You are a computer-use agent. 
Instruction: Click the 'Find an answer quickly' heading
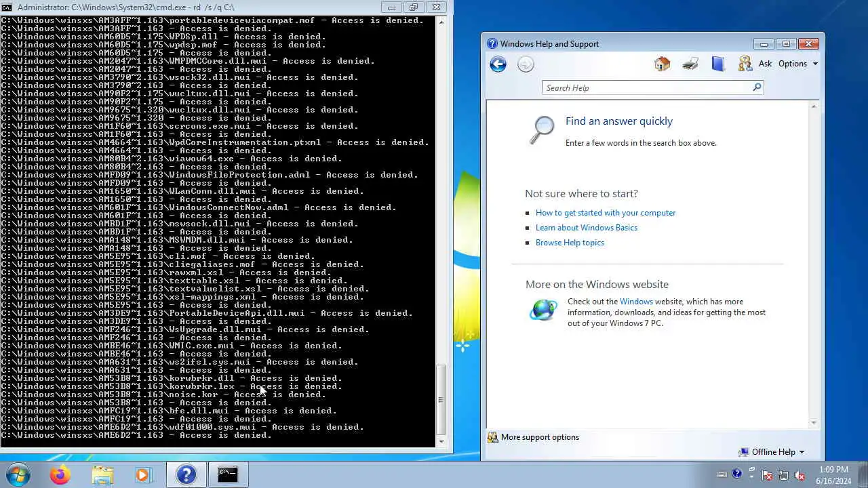coord(619,121)
